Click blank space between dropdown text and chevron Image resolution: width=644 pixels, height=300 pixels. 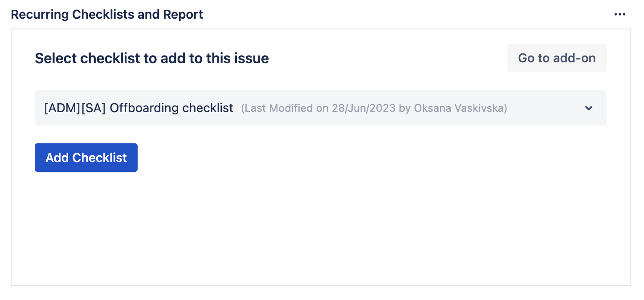coord(546,108)
